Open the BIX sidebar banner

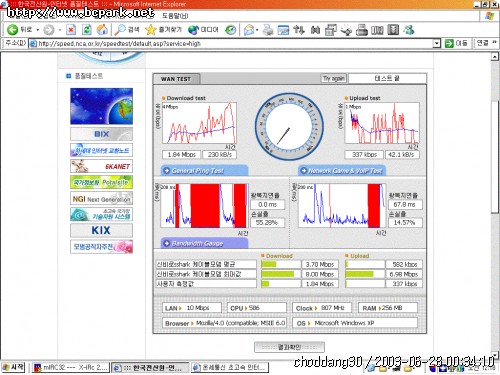tap(101, 134)
